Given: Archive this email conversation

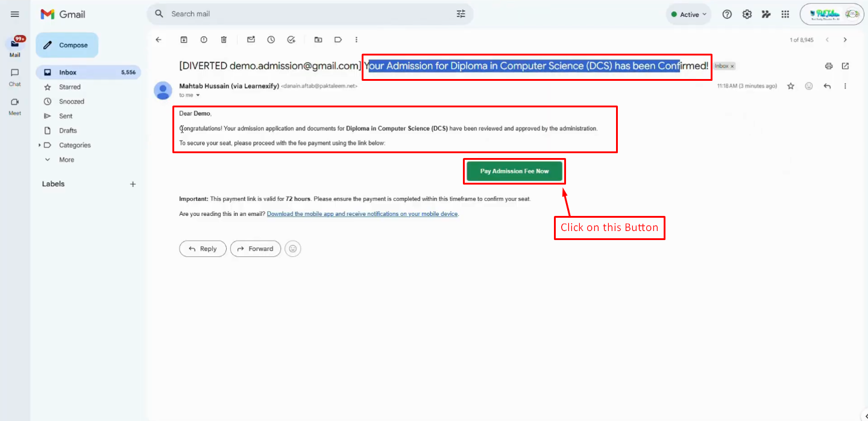Looking at the screenshot, I should [x=184, y=40].
